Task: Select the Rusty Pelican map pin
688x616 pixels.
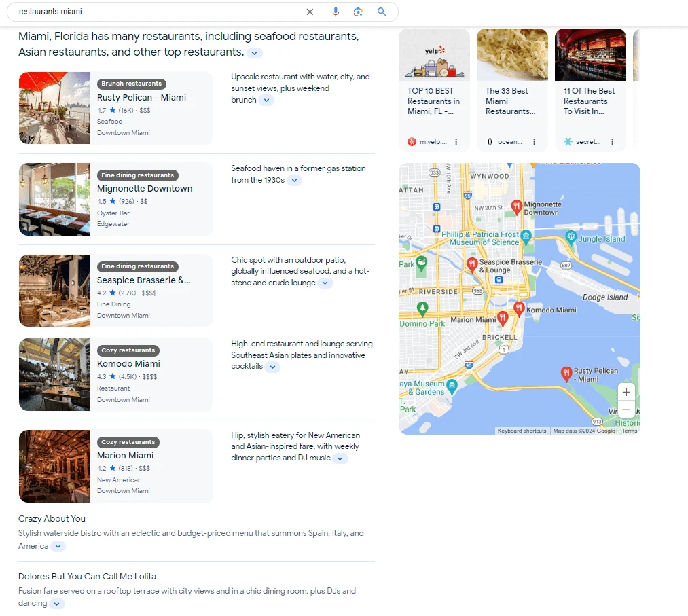Action: [x=566, y=374]
